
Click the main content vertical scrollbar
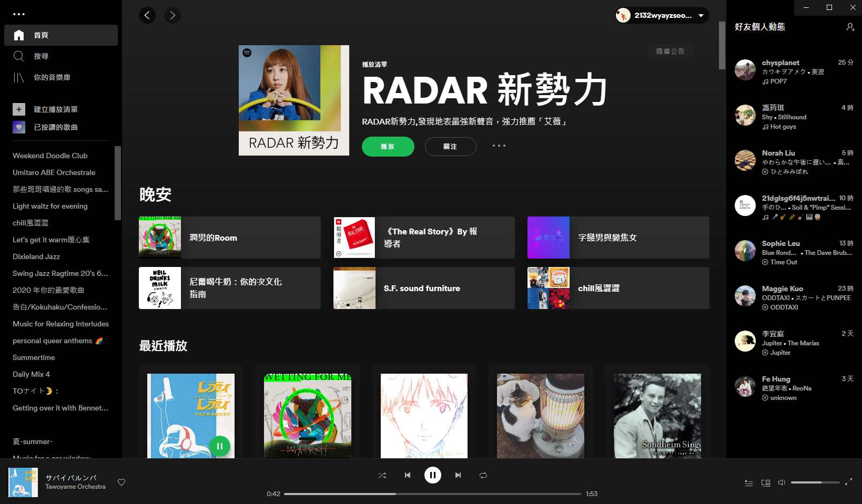coord(722,46)
